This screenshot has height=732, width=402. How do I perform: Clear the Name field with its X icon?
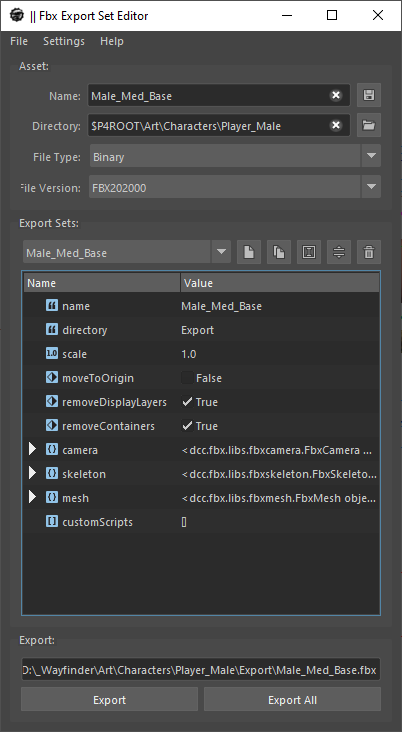[336, 96]
